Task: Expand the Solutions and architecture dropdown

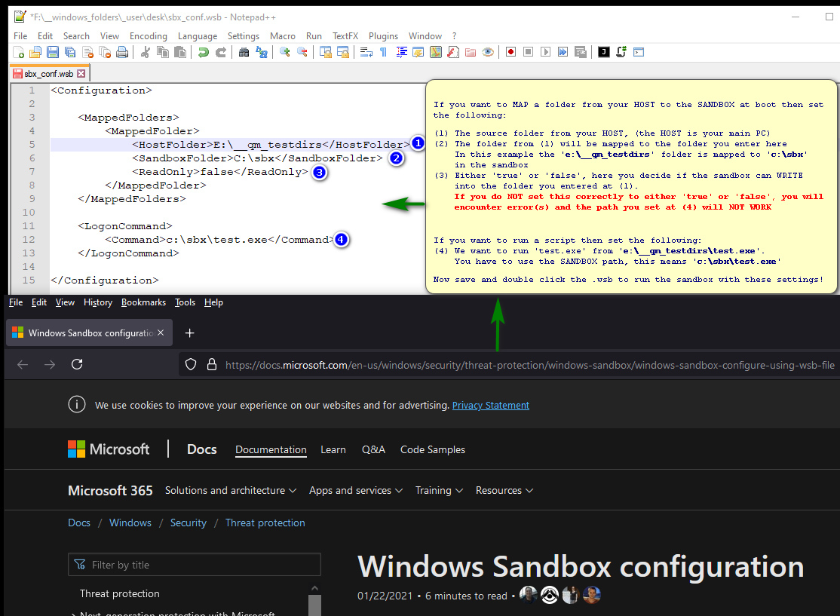Action: click(230, 490)
